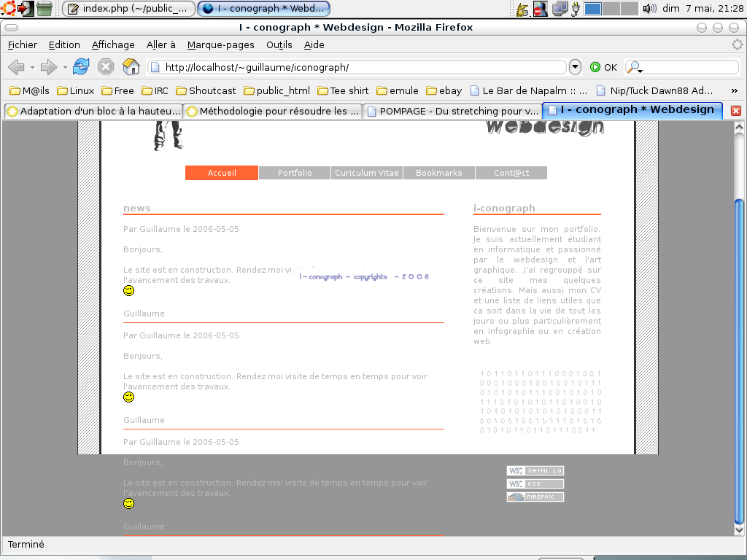The image size is (747, 560).
Task: Switch to the first workspace
Action: (x=592, y=9)
